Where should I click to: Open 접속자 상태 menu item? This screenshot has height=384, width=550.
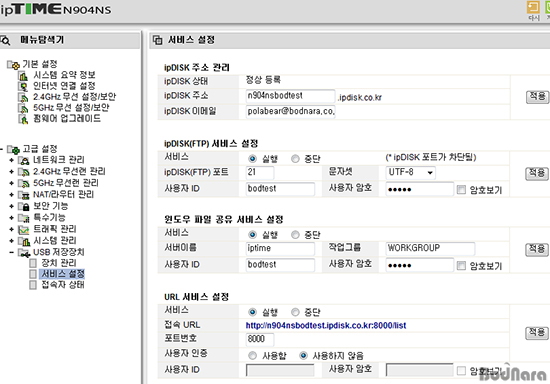[x=63, y=285]
